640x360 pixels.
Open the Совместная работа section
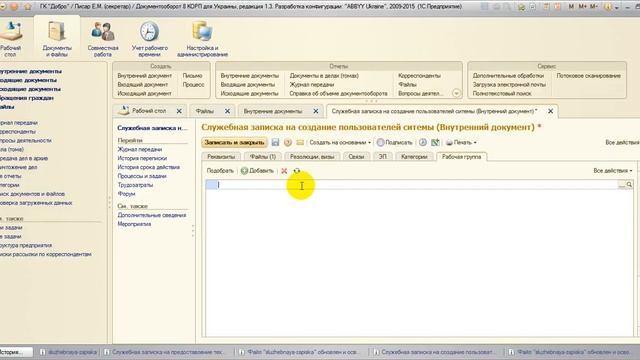click(103, 39)
